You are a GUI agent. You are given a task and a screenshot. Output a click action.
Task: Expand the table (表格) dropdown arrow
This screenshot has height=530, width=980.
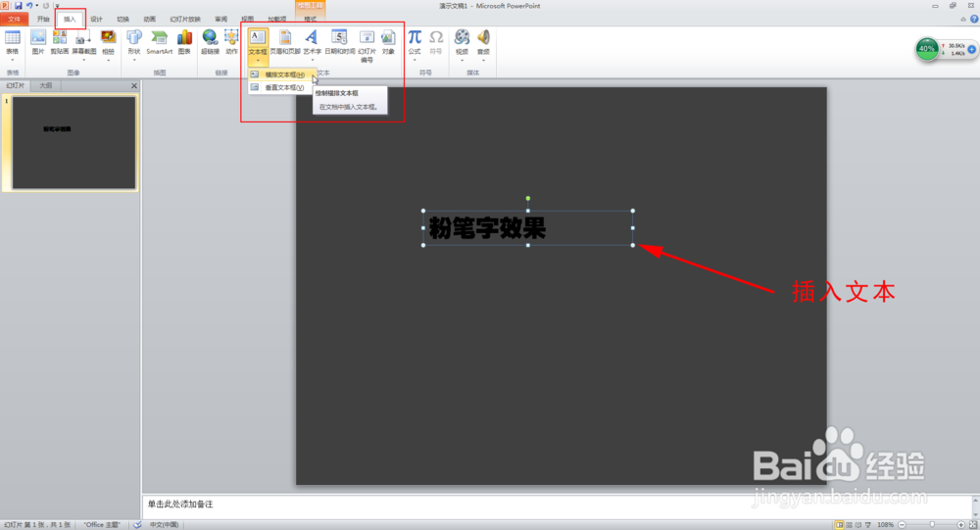[12, 60]
